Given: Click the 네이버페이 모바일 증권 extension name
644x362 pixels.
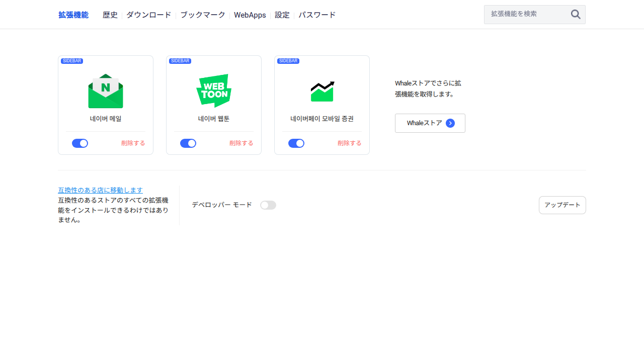Looking at the screenshot, I should pos(322,119).
